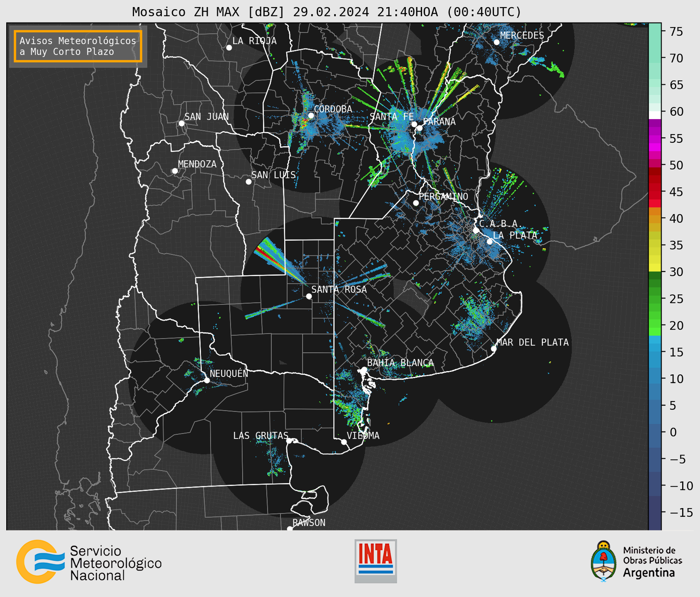Click the C.A.B.A. city marker
The width and height of the screenshot is (700, 597).
[x=476, y=230]
